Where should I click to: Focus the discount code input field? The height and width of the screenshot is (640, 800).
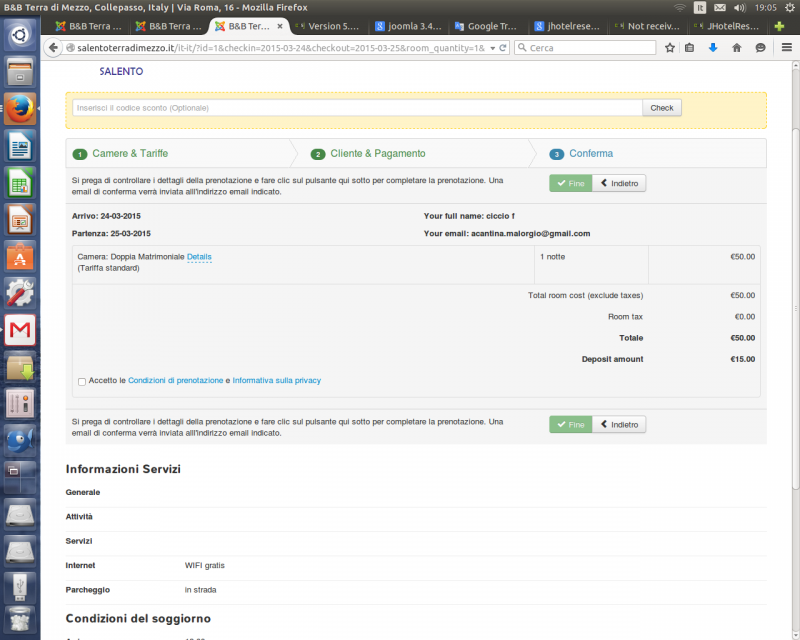357,108
